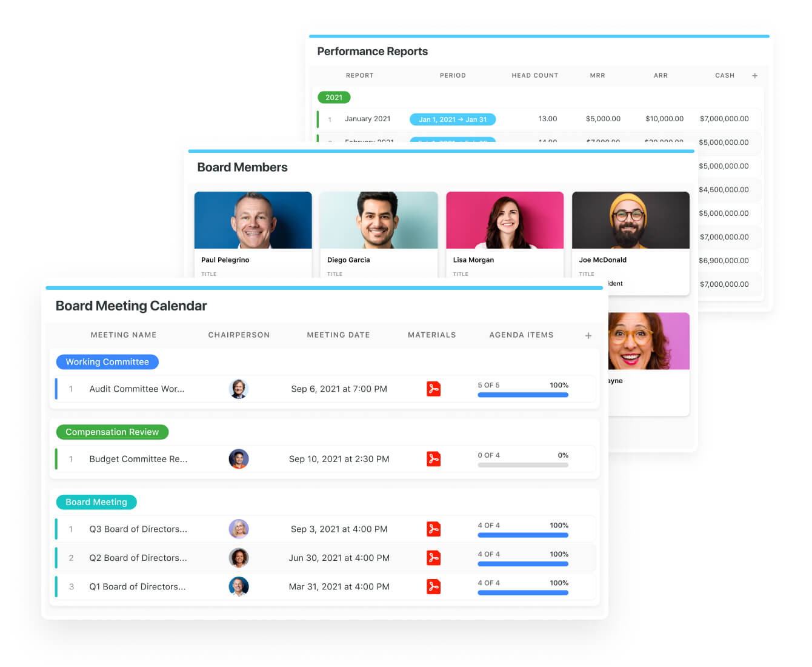Add a new column to Performance Reports

point(755,75)
